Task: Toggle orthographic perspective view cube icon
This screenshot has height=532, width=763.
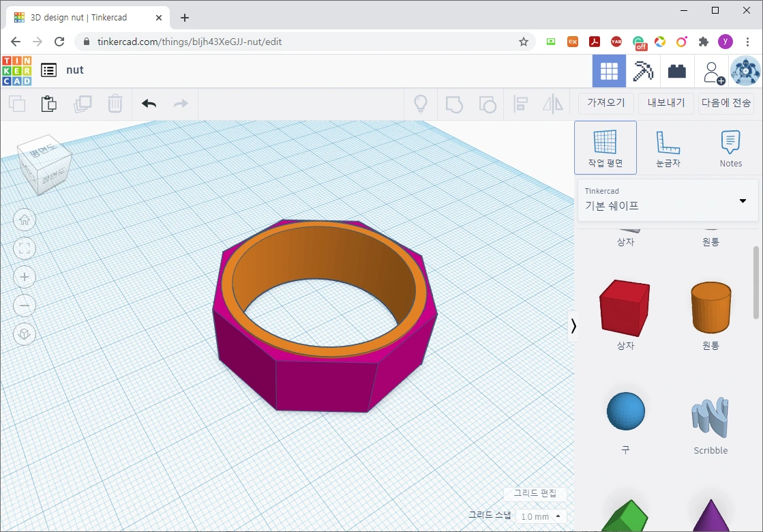Action: click(x=25, y=334)
